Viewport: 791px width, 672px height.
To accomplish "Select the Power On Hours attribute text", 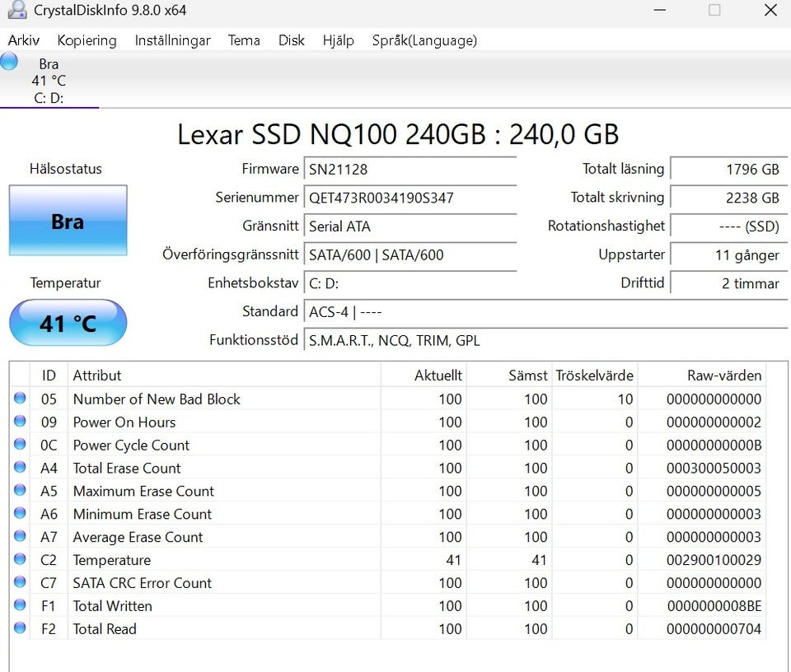I will point(124,422).
